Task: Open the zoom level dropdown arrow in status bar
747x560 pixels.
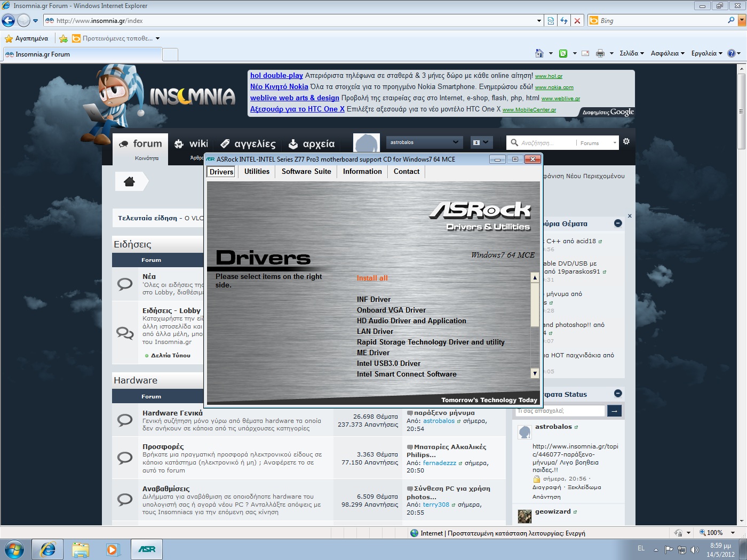Action: pyautogui.click(x=733, y=533)
